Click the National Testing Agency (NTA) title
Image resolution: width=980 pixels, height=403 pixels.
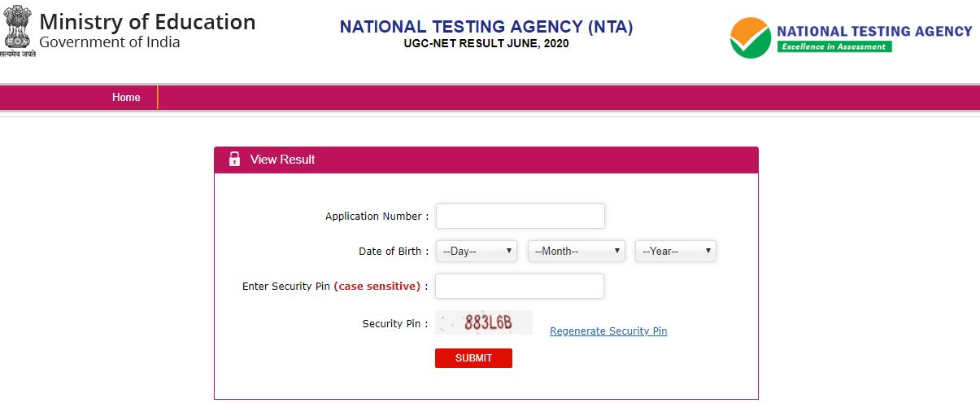pos(486,27)
